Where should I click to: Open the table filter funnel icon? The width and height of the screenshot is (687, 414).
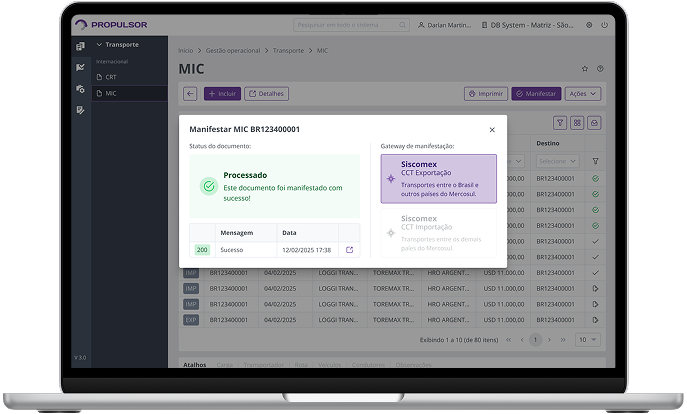pyautogui.click(x=561, y=123)
